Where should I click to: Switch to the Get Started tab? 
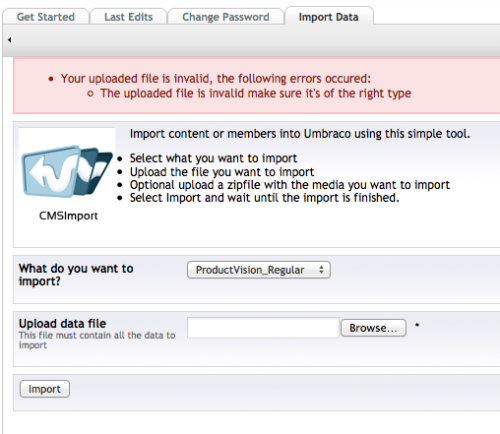pyautogui.click(x=46, y=17)
